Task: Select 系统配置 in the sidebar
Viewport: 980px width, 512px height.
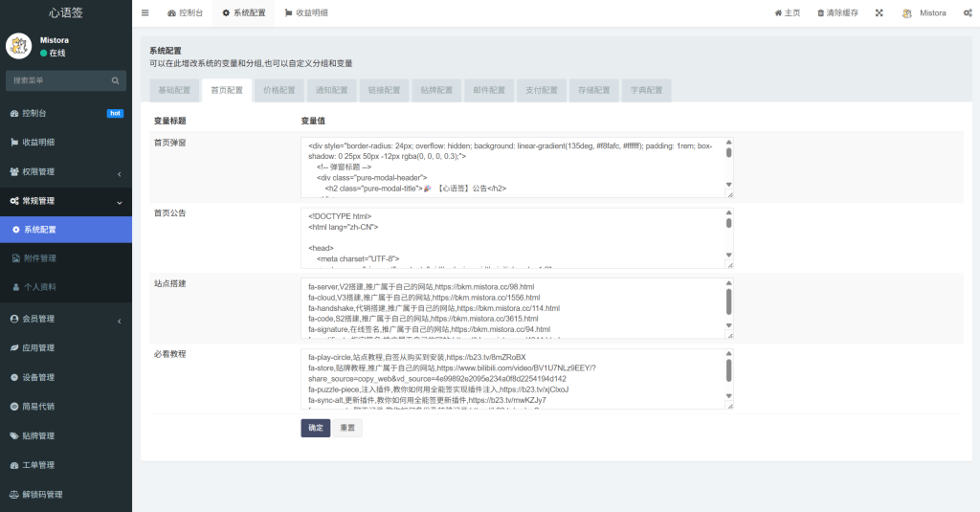Action: (x=66, y=230)
